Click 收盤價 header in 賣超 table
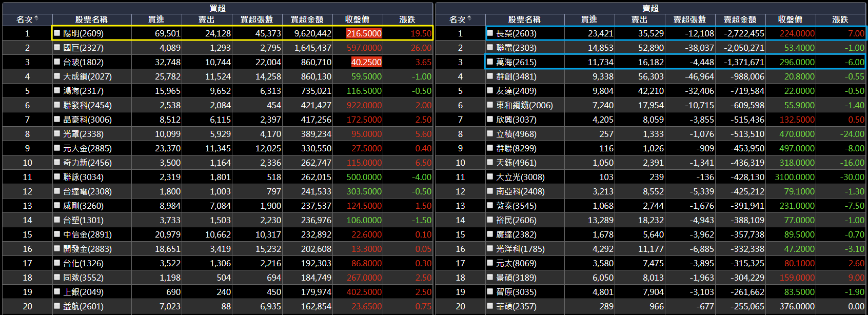This screenshot has height=315, width=868. [791, 19]
